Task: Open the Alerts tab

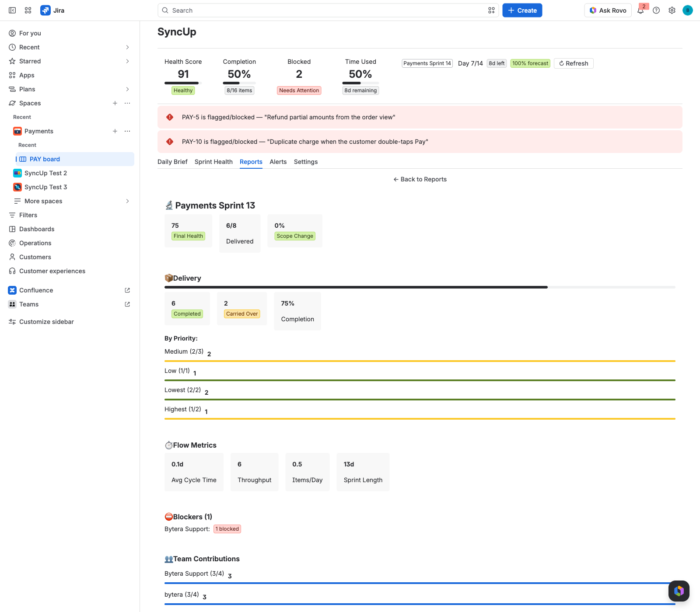Action: pos(278,162)
